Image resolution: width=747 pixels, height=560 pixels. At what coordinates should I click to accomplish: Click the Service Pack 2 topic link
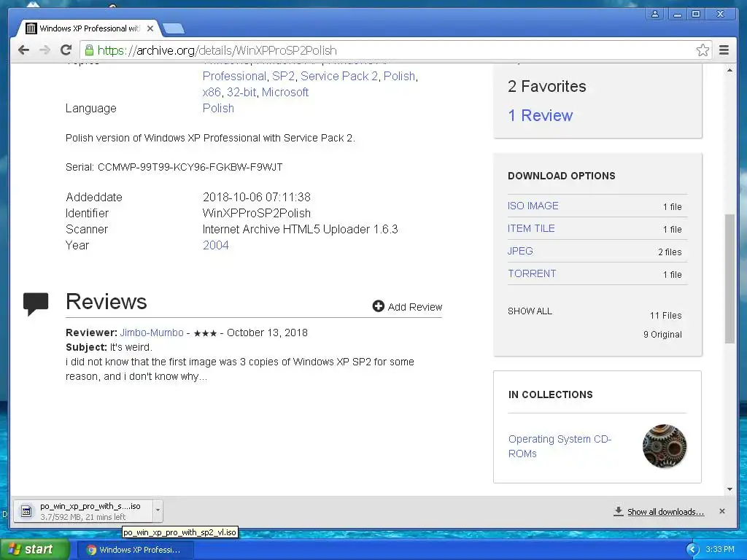pyautogui.click(x=339, y=76)
